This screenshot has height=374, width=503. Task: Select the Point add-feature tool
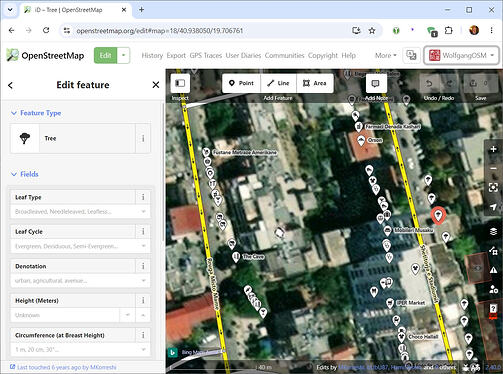[242, 83]
